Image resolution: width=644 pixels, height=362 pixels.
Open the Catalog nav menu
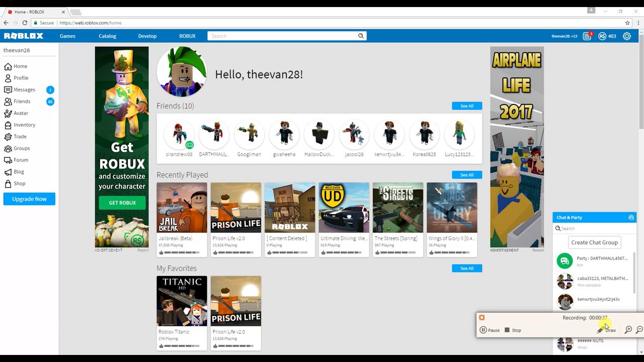(107, 36)
